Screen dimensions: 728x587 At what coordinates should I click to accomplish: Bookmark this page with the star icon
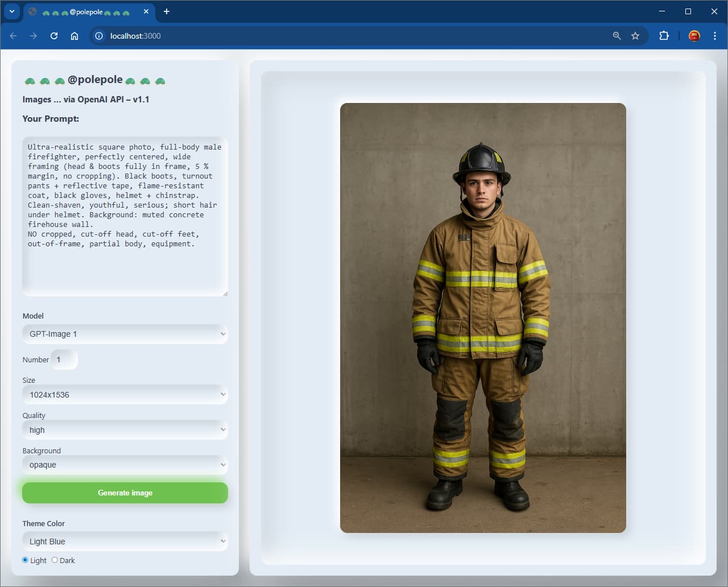pyautogui.click(x=635, y=36)
